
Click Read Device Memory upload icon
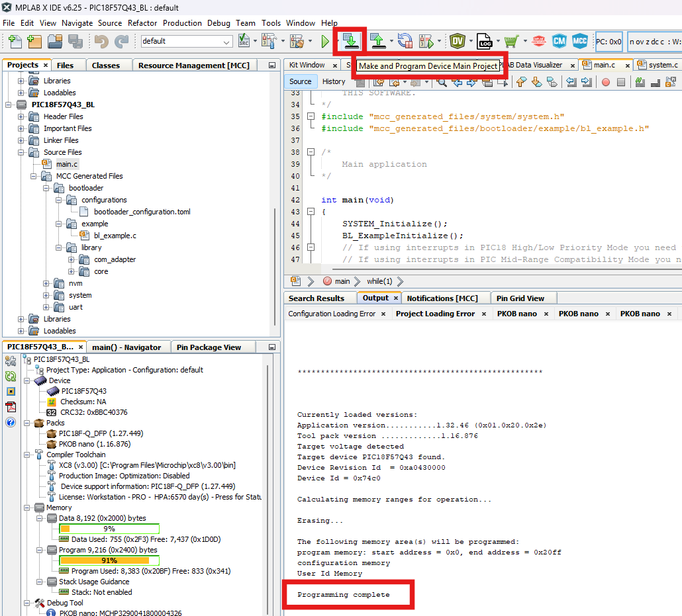[x=378, y=41]
